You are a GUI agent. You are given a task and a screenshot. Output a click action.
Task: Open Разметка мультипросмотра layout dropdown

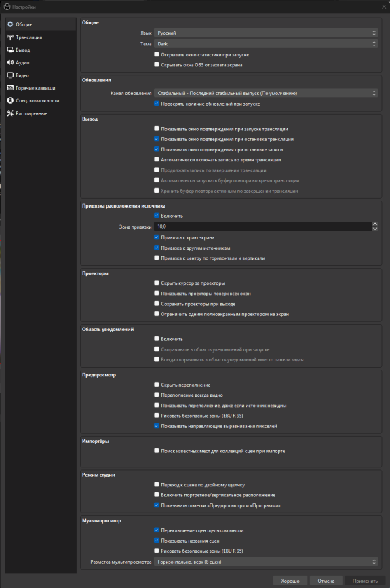pyautogui.click(x=265, y=562)
